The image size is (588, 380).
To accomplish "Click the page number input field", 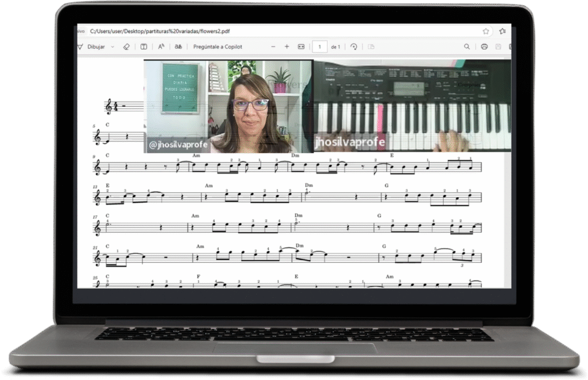I will [x=319, y=47].
